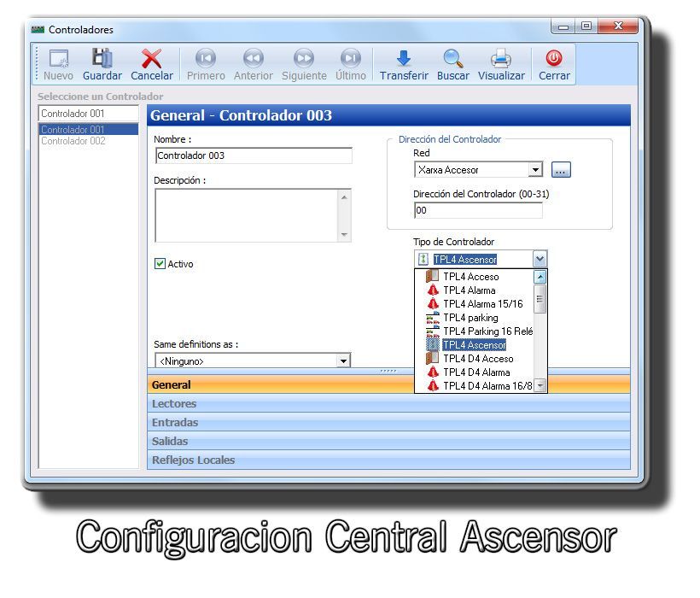
Task: Select highlighted Controlador 001 list row
Action: coord(89,130)
